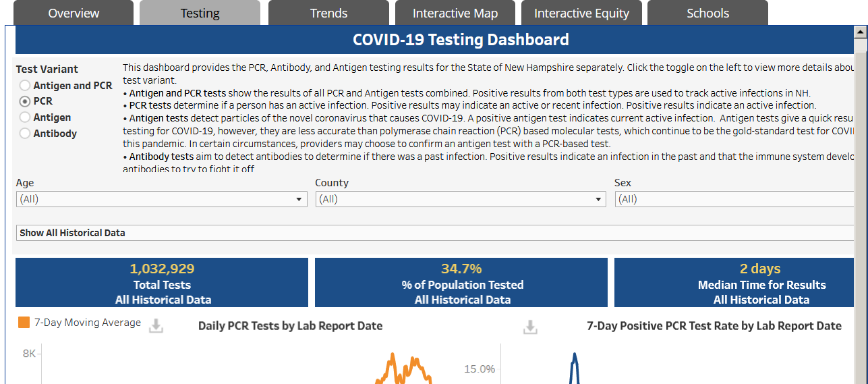Go to the Interactive Map tab

[x=455, y=13]
